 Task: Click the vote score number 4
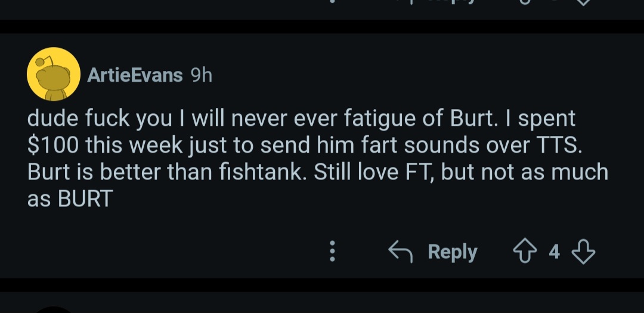pyautogui.click(x=555, y=252)
